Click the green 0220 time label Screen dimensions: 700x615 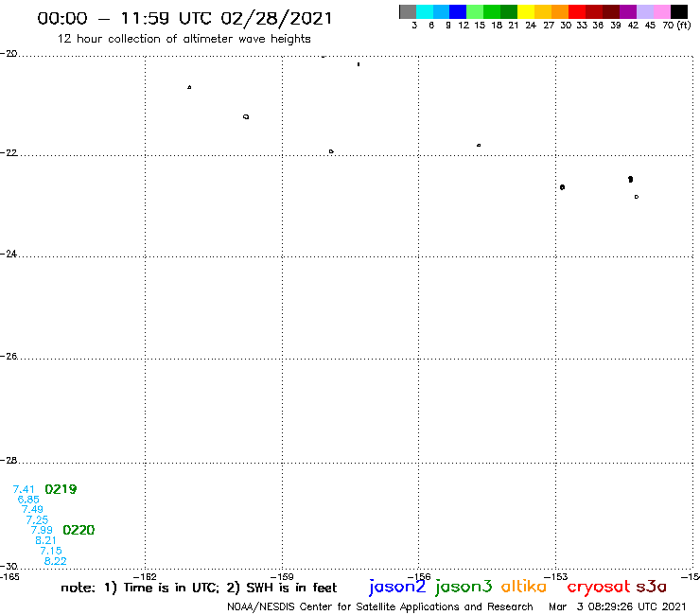pyautogui.click(x=79, y=530)
